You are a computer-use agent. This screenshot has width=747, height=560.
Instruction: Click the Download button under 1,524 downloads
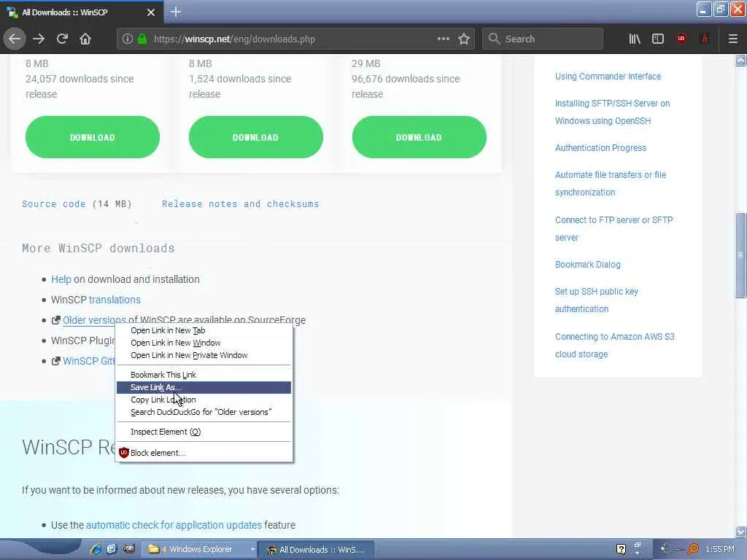[256, 137]
